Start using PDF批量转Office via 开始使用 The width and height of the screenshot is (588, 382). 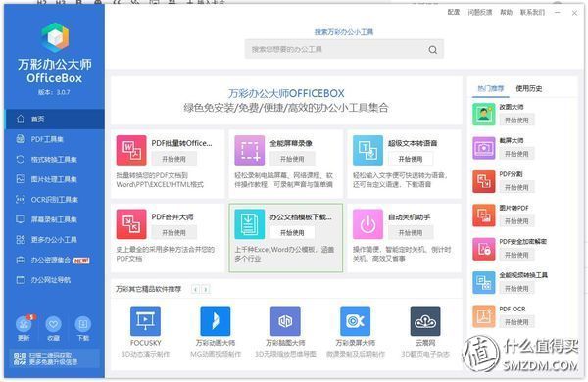click(174, 159)
